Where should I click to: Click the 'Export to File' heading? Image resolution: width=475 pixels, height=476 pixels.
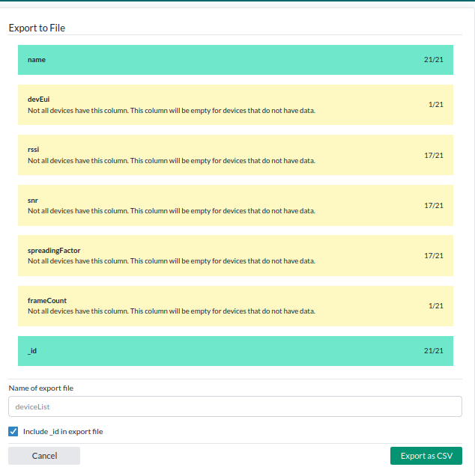[37, 28]
